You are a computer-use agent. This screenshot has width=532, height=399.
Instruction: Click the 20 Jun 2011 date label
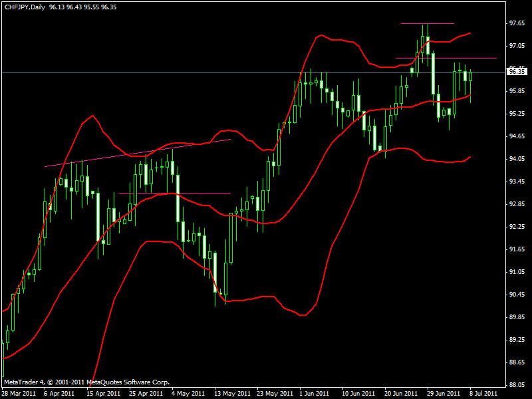click(x=401, y=394)
